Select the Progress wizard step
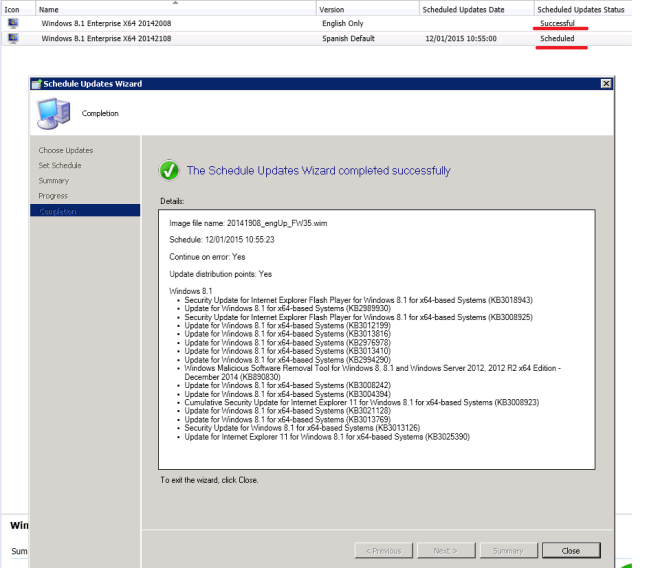Image resolution: width=660 pixels, height=568 pixels. point(54,196)
